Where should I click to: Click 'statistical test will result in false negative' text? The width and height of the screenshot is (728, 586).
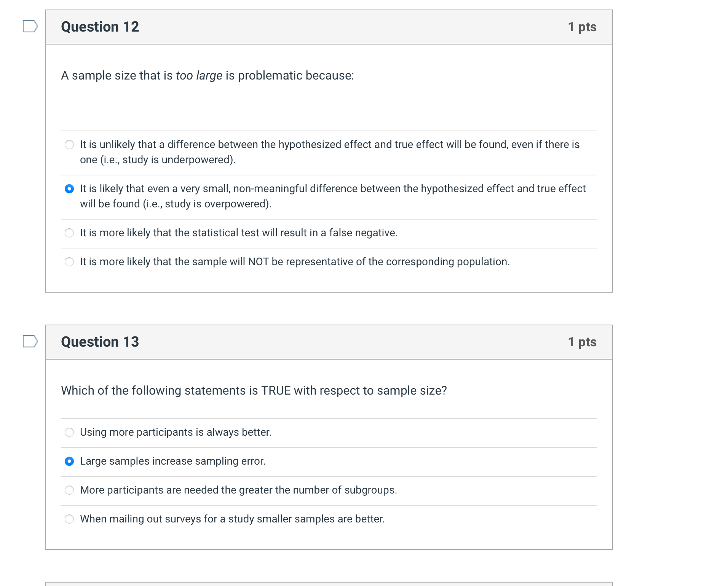(239, 233)
